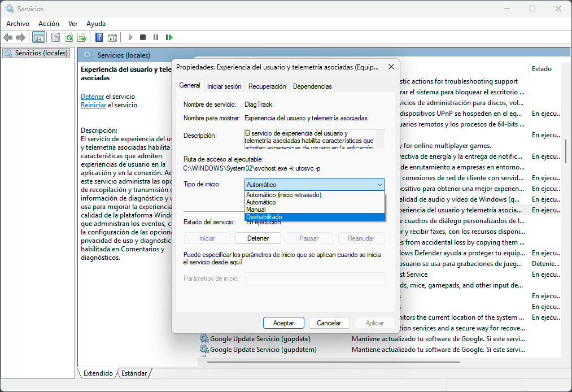This screenshot has height=392, width=572.
Task: Click the Refresh toolbar icon
Action: [69, 37]
